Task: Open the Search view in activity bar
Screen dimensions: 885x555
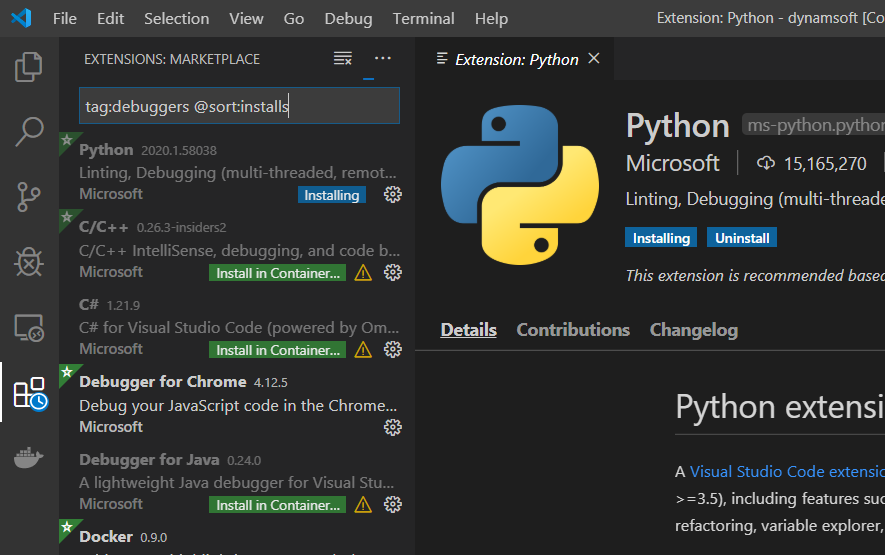Action: [x=29, y=132]
